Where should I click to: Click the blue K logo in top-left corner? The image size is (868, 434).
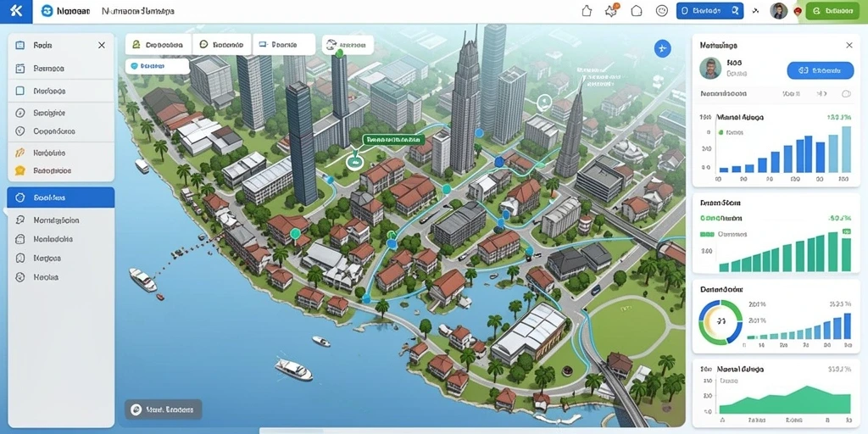pyautogui.click(x=16, y=11)
